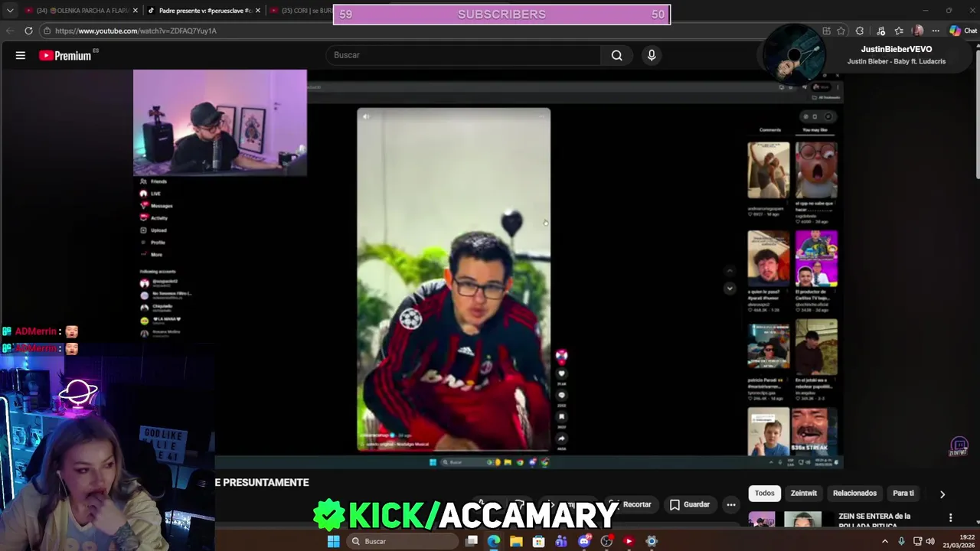Open the favorites list icon
Image resolution: width=980 pixels, height=551 pixels.
[899, 31]
